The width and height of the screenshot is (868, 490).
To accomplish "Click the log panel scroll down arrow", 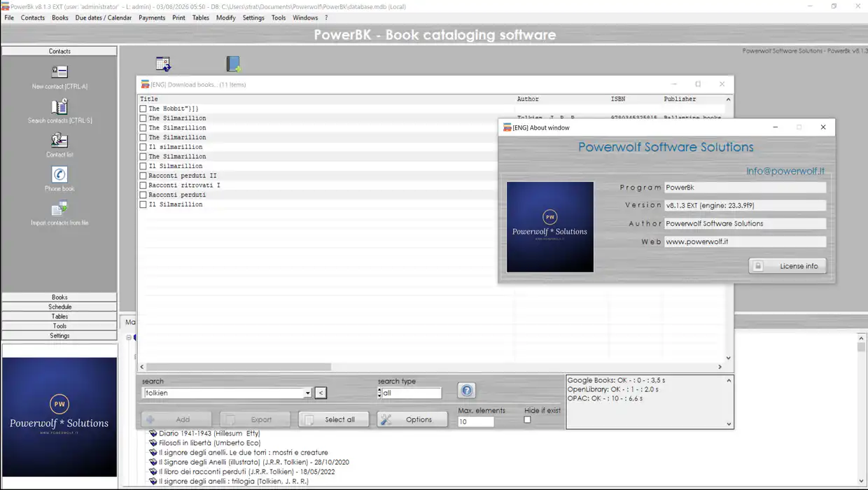I will [x=729, y=423].
